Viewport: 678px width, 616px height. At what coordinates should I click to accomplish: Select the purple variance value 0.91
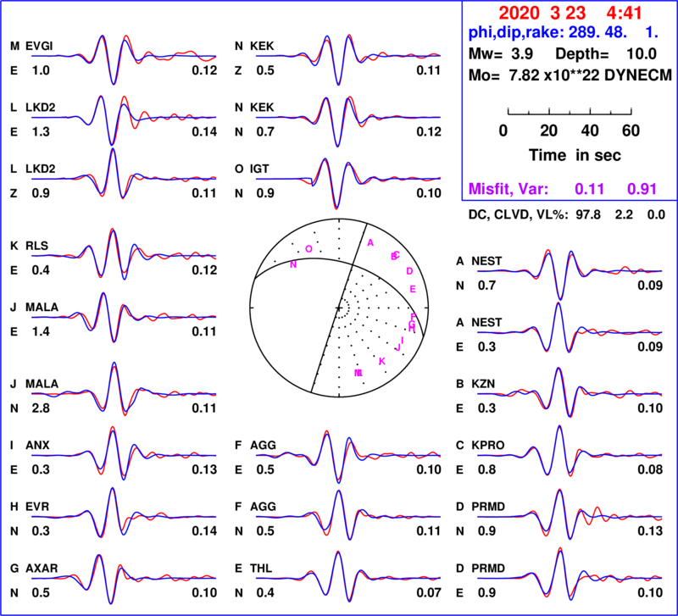(642, 189)
